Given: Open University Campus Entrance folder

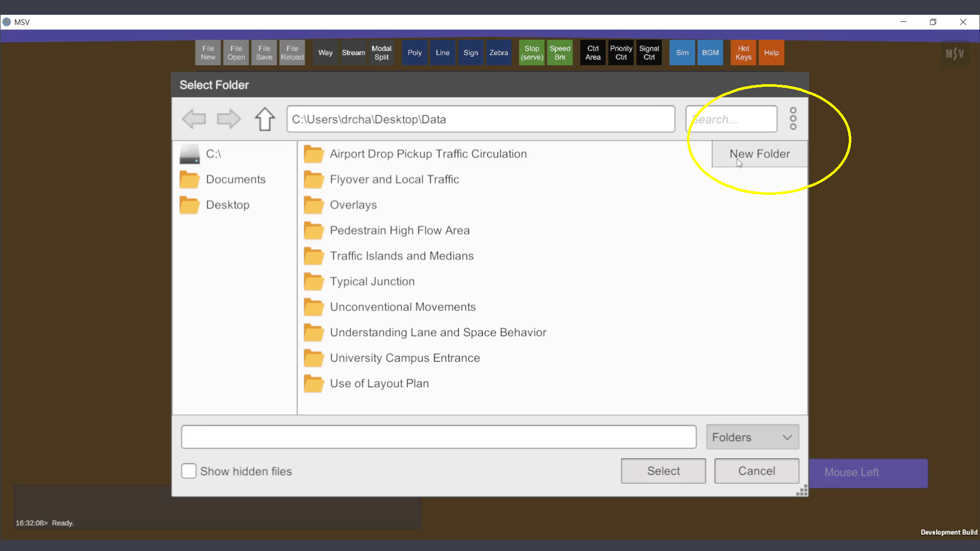Looking at the screenshot, I should [404, 358].
